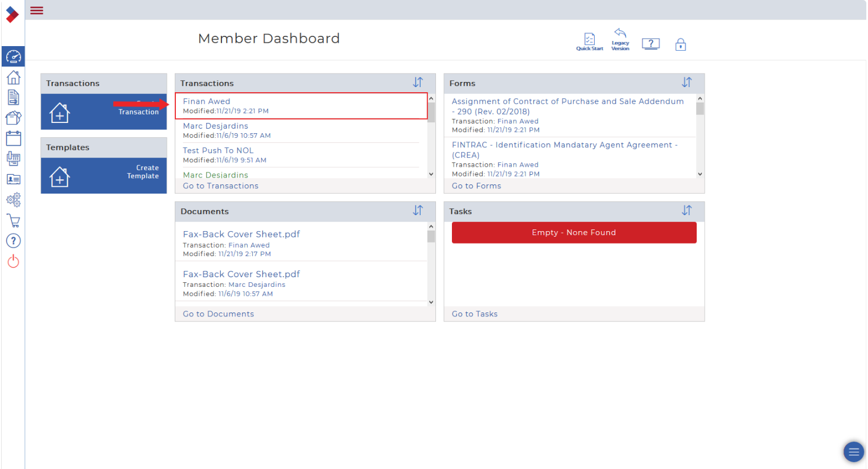
Task: Switch to Legacy Version
Action: [620, 39]
